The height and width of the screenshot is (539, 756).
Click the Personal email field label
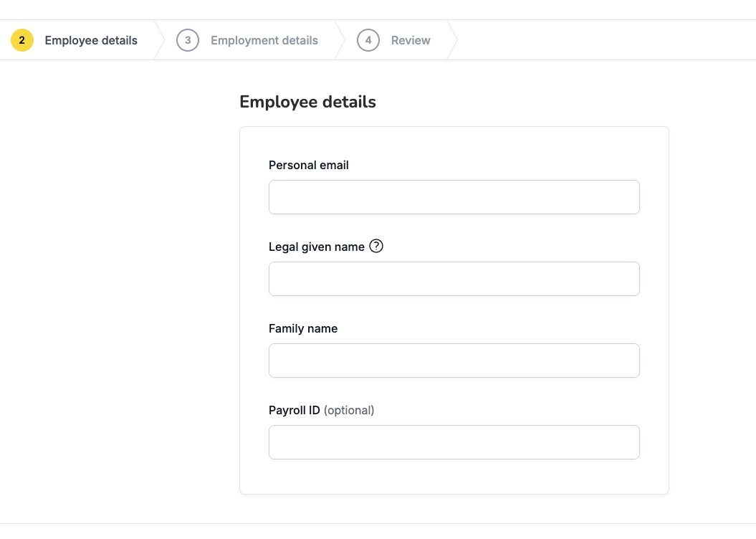coord(309,166)
